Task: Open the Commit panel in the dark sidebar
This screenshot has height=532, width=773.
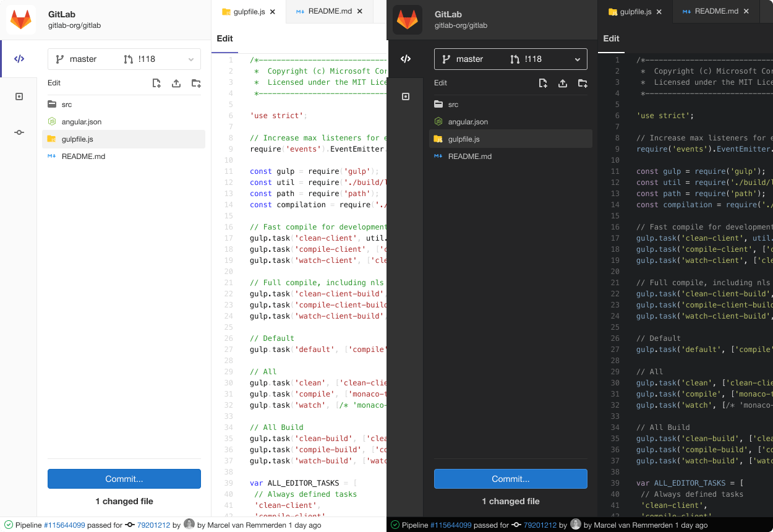Action: coord(406,132)
